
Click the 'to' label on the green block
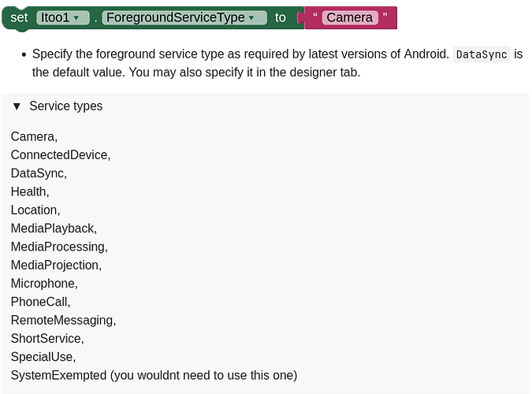click(281, 17)
